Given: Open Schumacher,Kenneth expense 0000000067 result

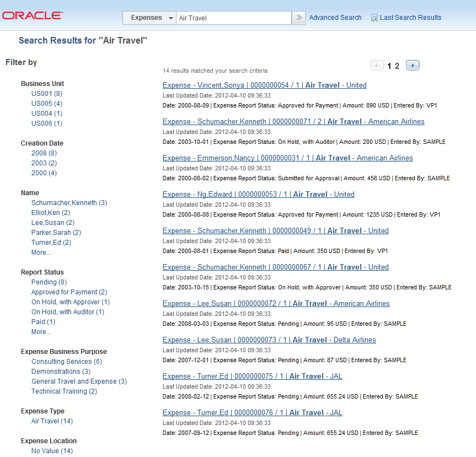Looking at the screenshot, I should [x=275, y=267].
